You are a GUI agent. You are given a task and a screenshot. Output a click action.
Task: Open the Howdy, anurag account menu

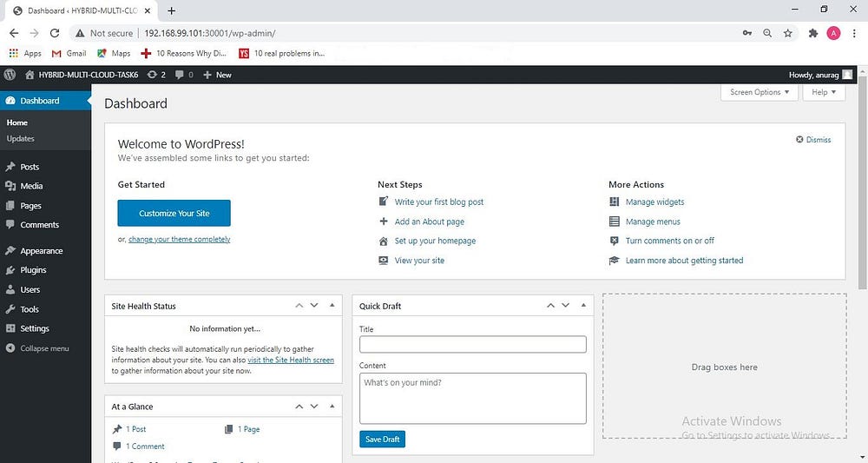pyautogui.click(x=820, y=75)
